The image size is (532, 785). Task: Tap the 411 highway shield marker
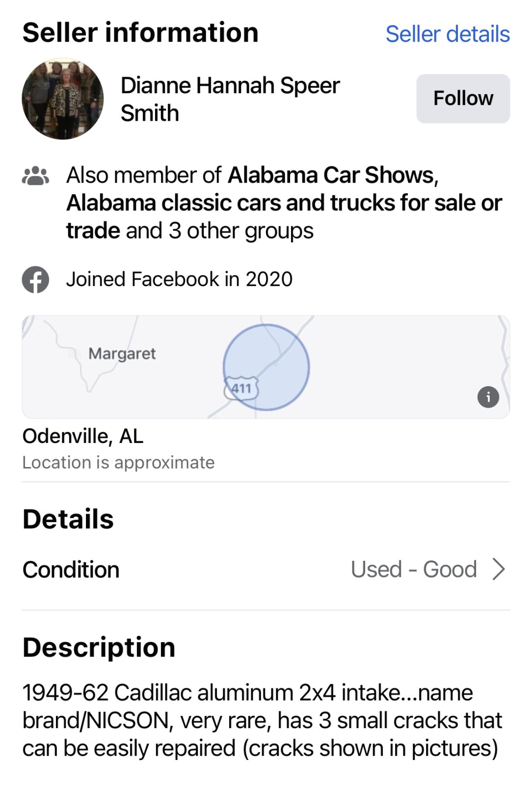click(x=241, y=389)
